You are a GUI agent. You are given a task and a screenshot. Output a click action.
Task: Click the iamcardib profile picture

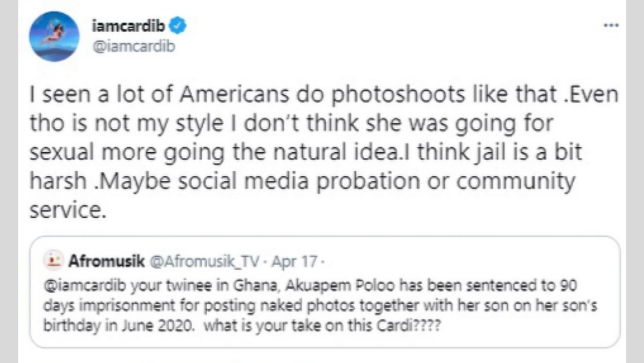point(54,36)
